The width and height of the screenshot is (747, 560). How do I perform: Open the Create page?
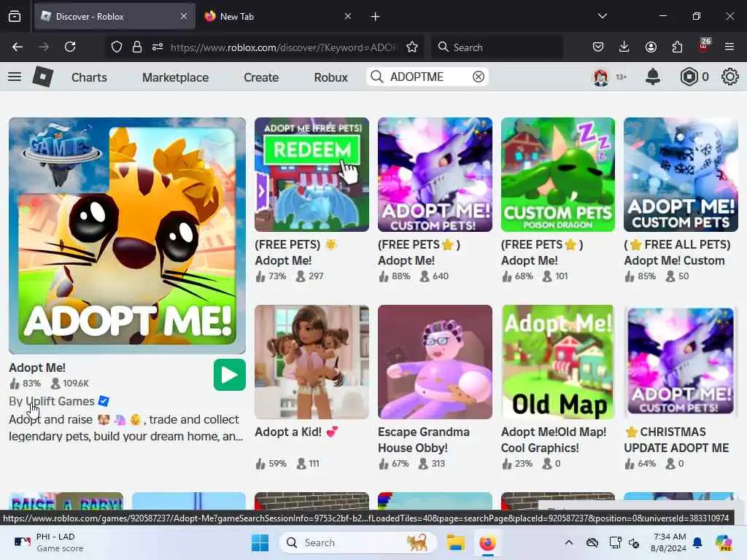click(261, 77)
